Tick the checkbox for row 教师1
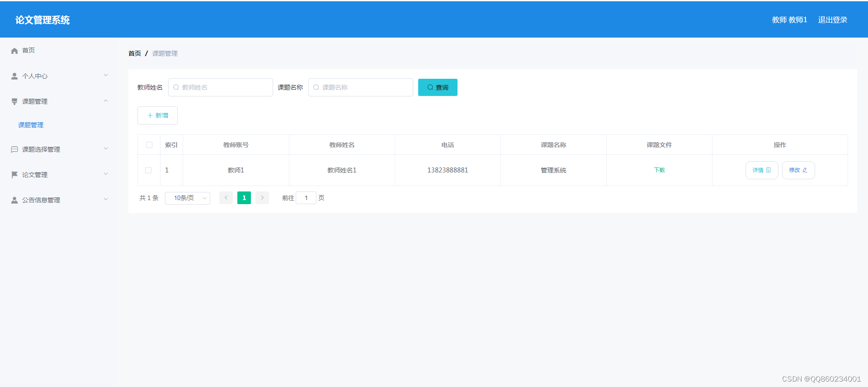Screen dimensions: 868x387 [148, 170]
